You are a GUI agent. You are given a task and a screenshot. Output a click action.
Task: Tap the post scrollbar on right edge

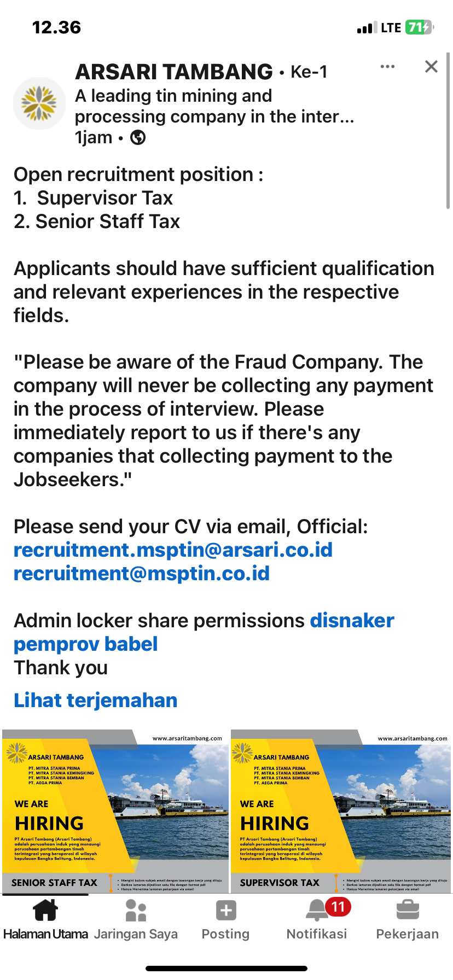[x=448, y=131]
